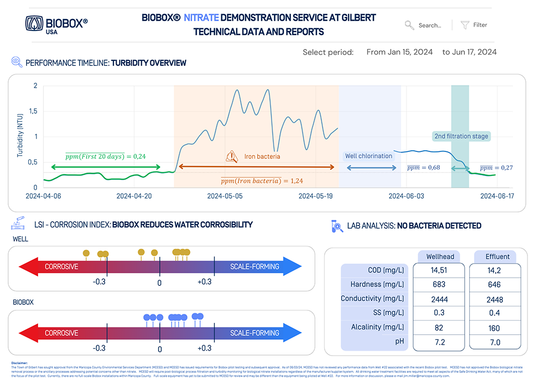Click Effluent SS value 0.4
This screenshot has height=392, width=534.
pos(494,313)
